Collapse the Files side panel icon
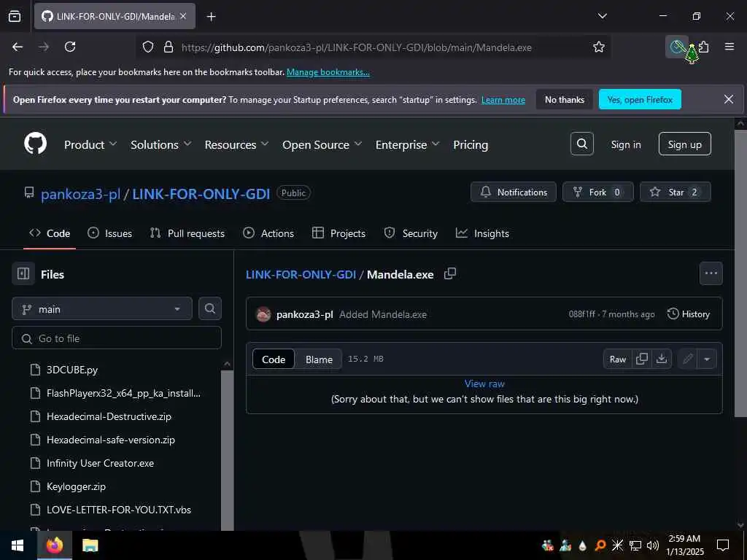747x560 pixels. [x=23, y=274]
